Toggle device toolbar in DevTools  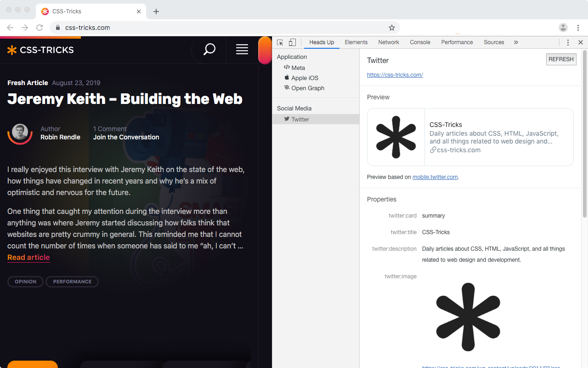coord(292,42)
